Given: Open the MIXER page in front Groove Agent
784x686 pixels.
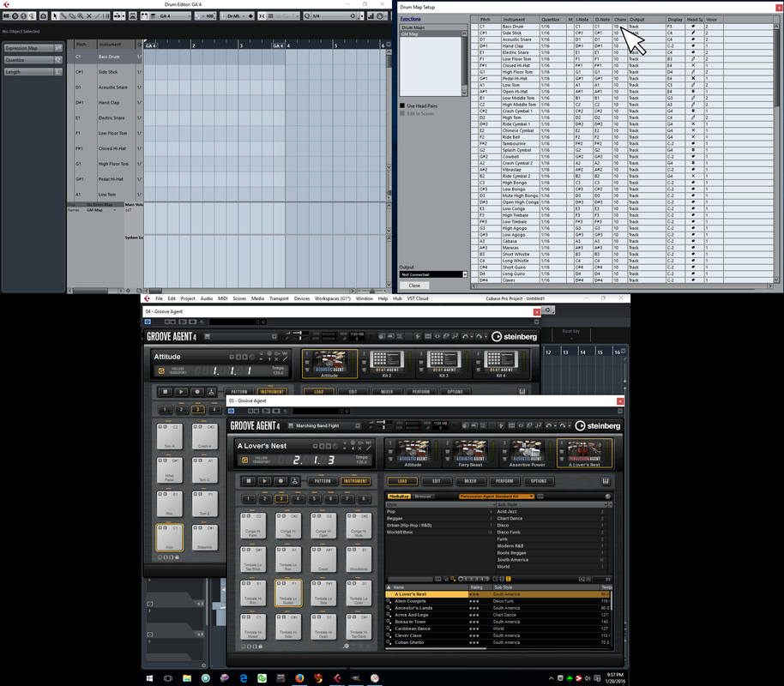Looking at the screenshot, I should coord(471,481).
